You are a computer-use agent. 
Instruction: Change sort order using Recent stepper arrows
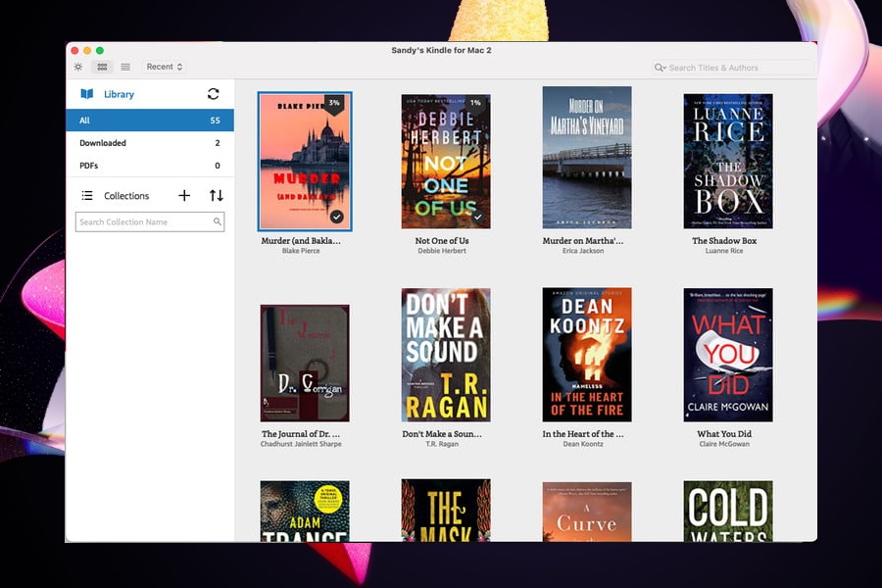point(180,67)
